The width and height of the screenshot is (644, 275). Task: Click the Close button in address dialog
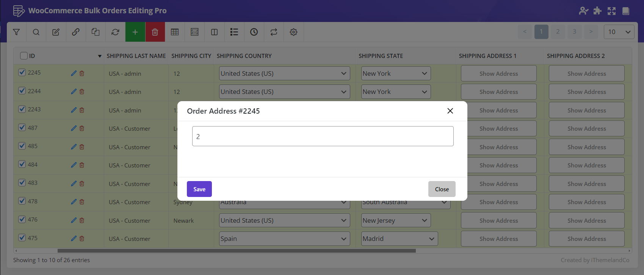click(x=442, y=189)
